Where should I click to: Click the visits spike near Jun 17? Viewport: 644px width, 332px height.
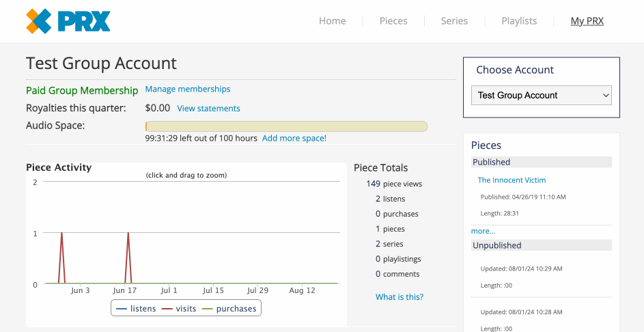pyautogui.click(x=128, y=258)
